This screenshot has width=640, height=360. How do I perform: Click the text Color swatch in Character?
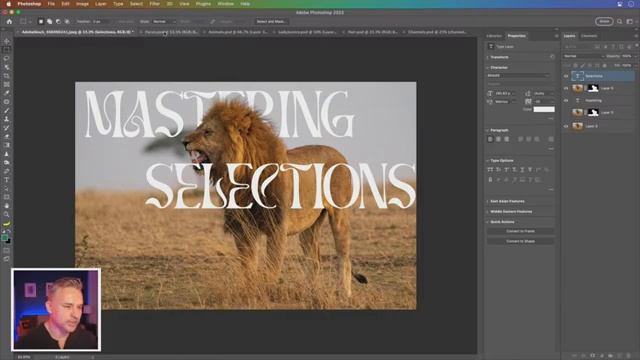(544, 109)
